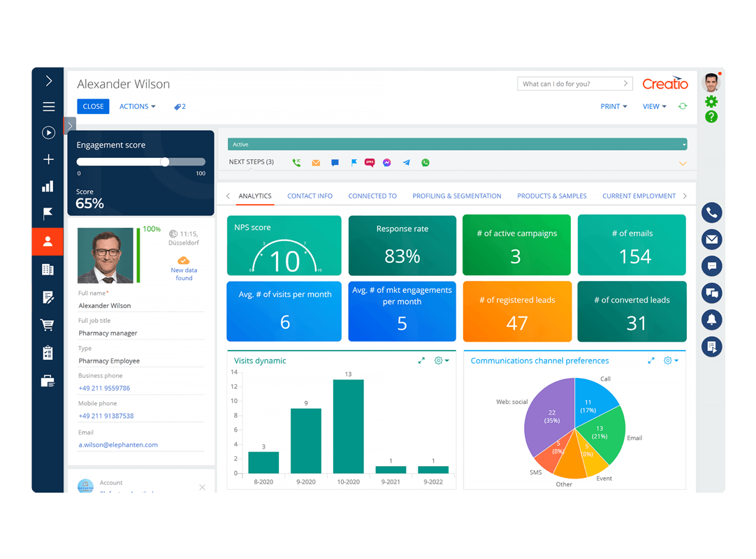Click the green help question mark
The width and height of the screenshot is (756, 559).
(711, 117)
